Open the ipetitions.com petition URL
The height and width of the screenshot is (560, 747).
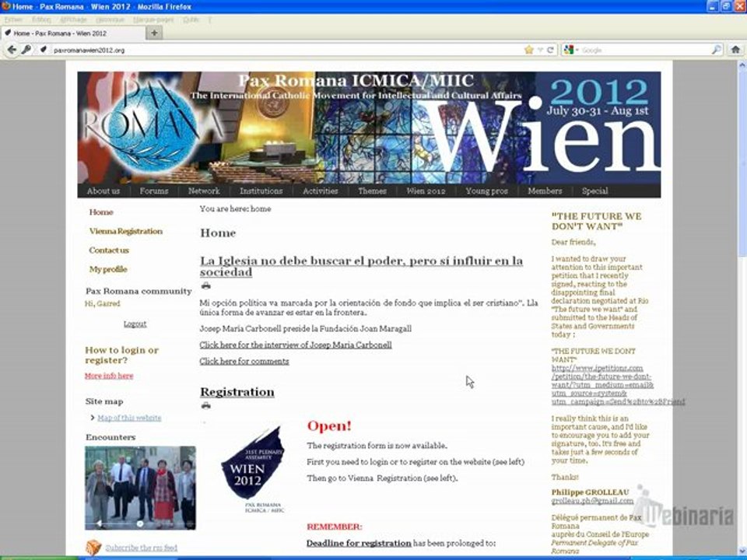(x=618, y=385)
